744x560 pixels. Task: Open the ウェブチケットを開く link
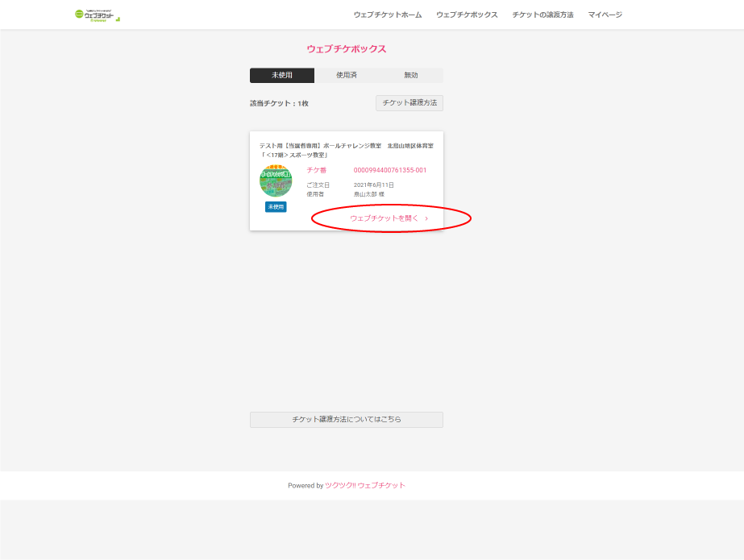click(x=384, y=218)
